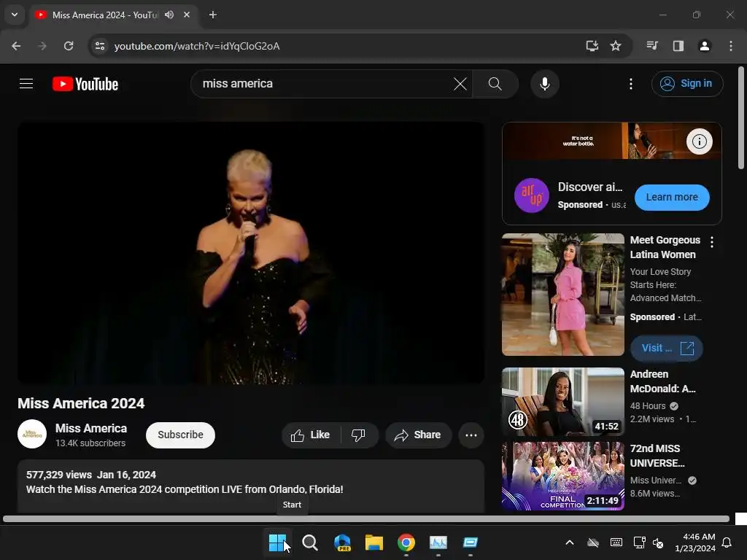Open the Chrome three-dot menu
The image size is (747, 560).
(730, 46)
